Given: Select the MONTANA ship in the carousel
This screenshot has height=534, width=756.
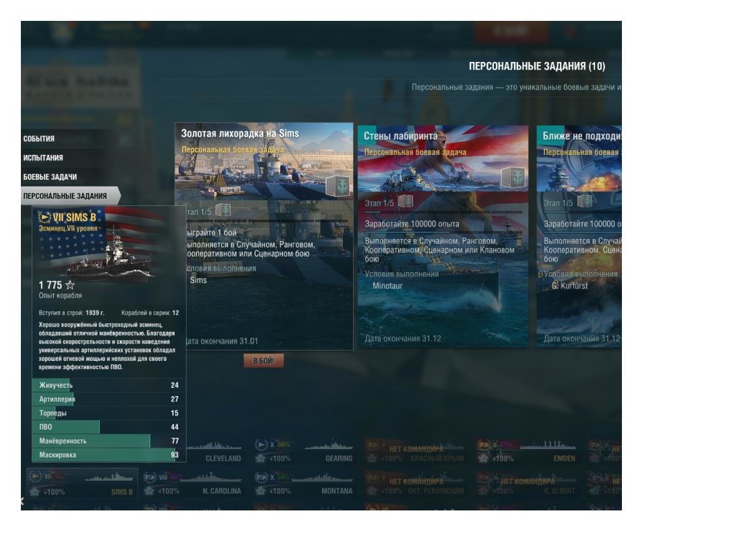Looking at the screenshot, I should 305,484.
